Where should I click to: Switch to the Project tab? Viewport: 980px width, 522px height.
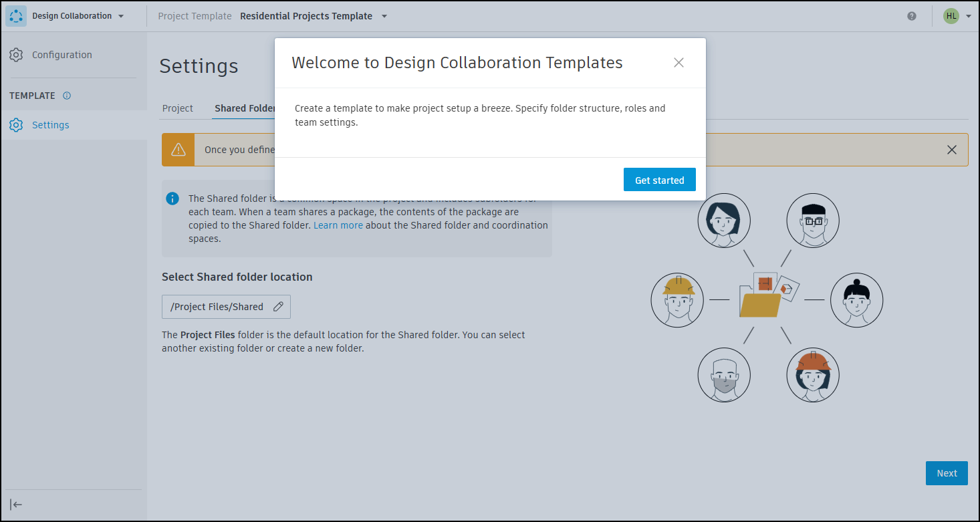tap(178, 108)
